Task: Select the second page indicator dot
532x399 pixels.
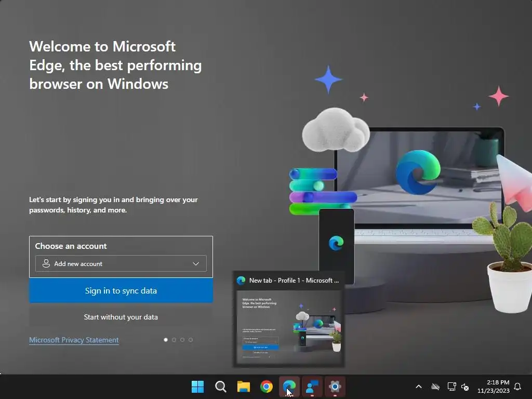Action: (x=174, y=340)
